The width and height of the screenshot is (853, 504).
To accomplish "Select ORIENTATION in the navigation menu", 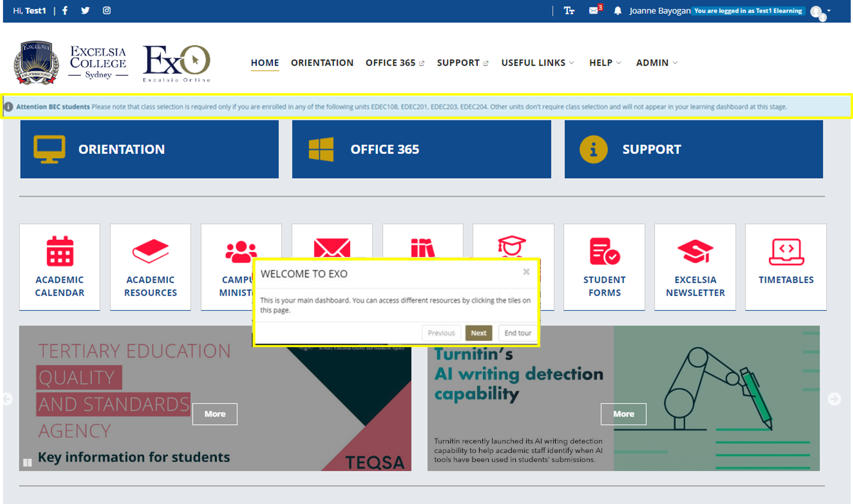I will click(x=322, y=63).
